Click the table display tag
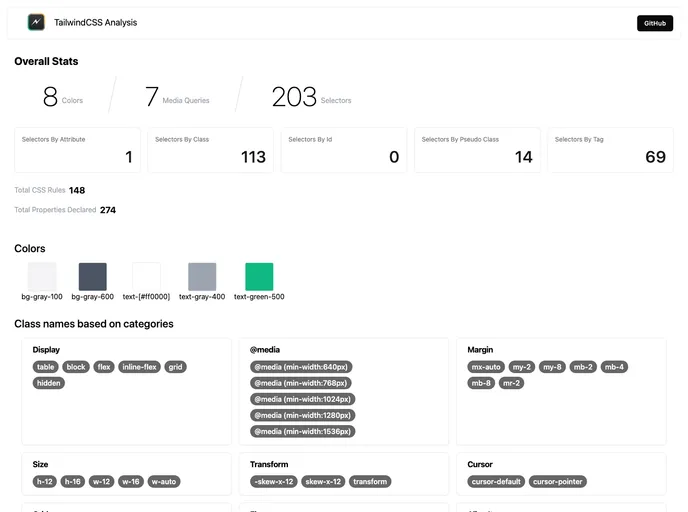 coord(46,367)
